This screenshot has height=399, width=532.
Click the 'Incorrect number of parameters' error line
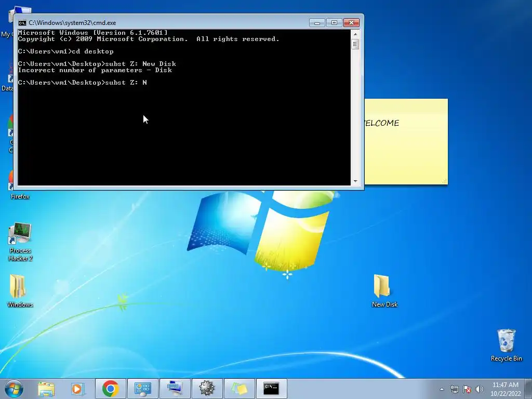click(x=95, y=70)
